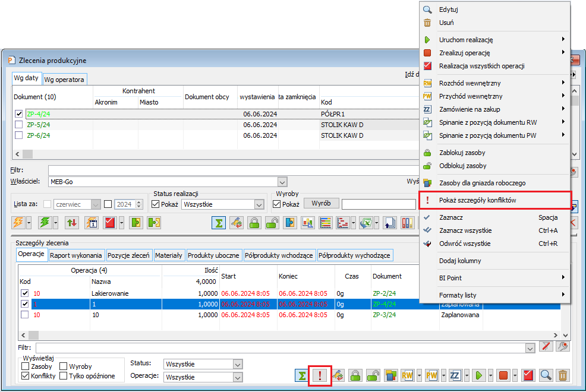The height and width of the screenshot is (392, 586).
Task: Click the Excel export icon
Action: [x=366, y=223]
